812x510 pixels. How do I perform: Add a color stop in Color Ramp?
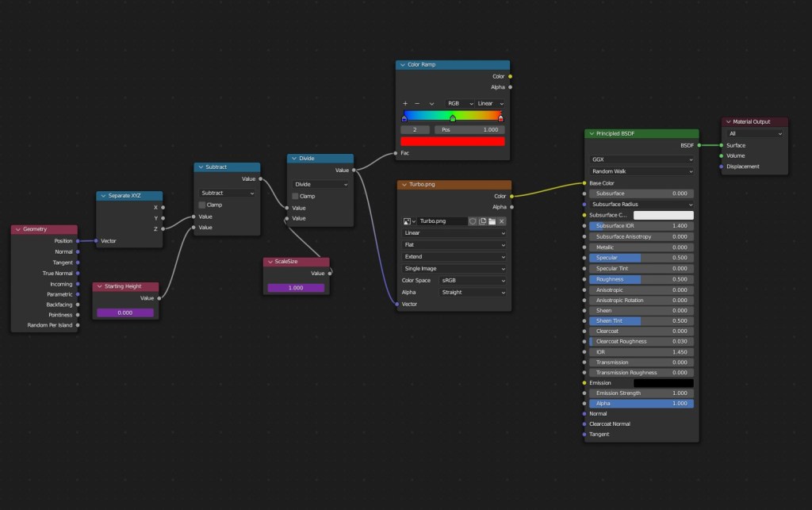pos(405,103)
